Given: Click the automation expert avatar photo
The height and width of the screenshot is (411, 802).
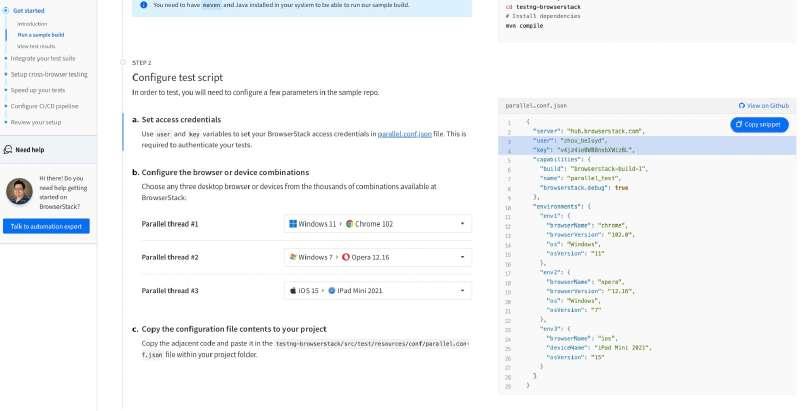Looking at the screenshot, I should point(19,191).
